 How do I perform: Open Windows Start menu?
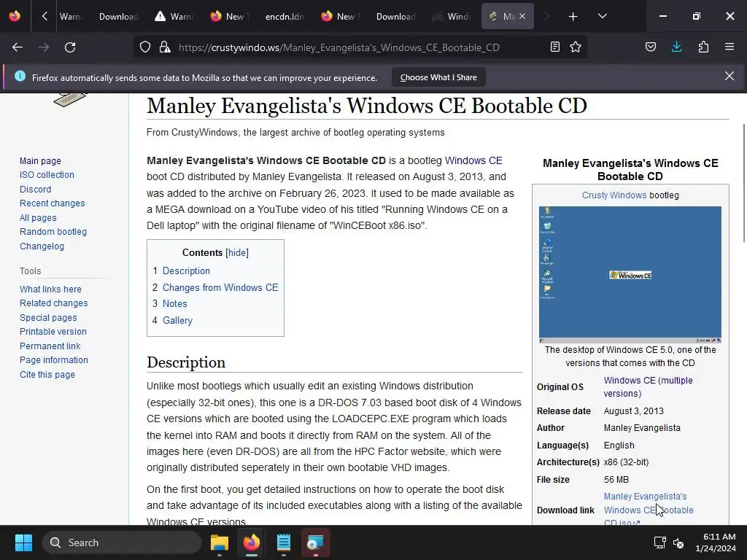point(23,542)
